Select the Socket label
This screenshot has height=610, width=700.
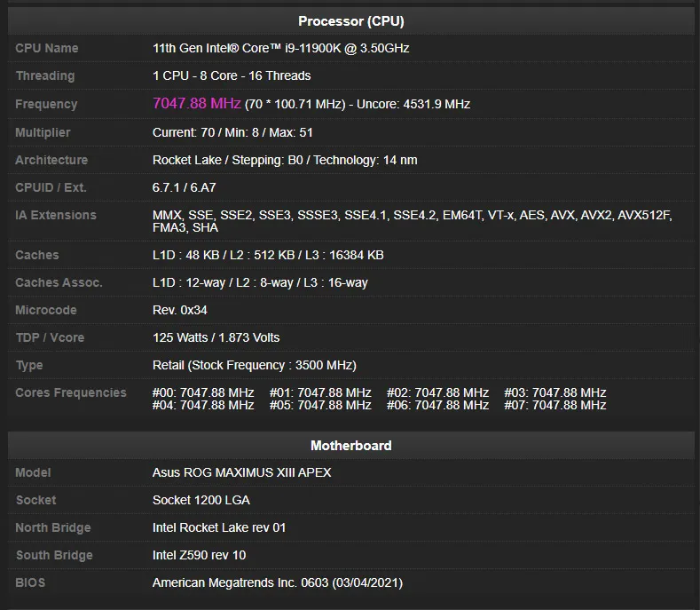[x=36, y=500]
